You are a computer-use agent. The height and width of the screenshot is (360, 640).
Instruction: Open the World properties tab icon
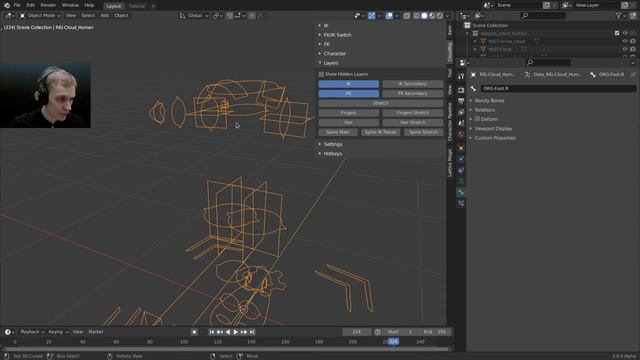pos(461,134)
